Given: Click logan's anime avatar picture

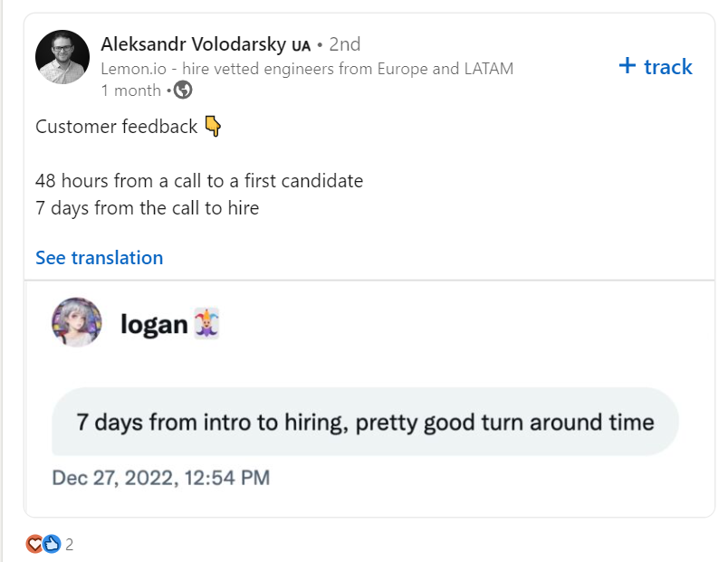Looking at the screenshot, I should click(x=76, y=322).
